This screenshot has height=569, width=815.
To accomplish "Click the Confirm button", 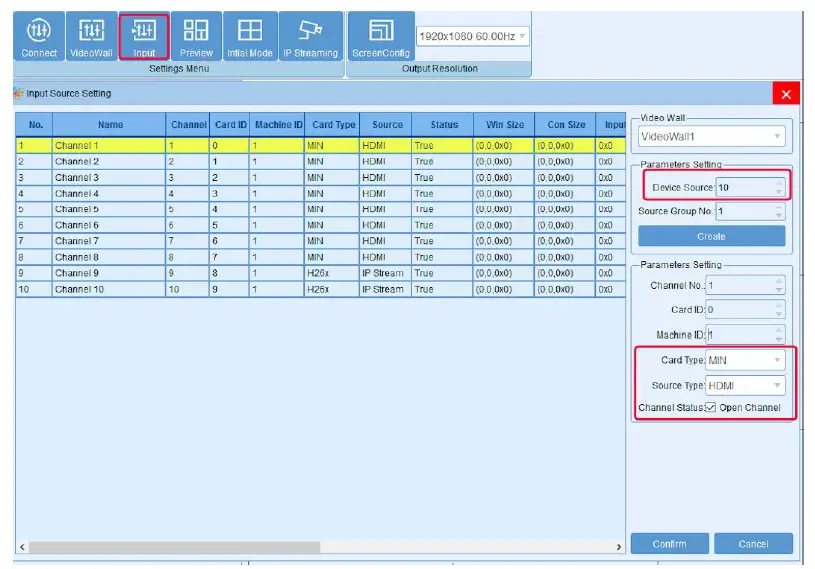I will coord(669,544).
